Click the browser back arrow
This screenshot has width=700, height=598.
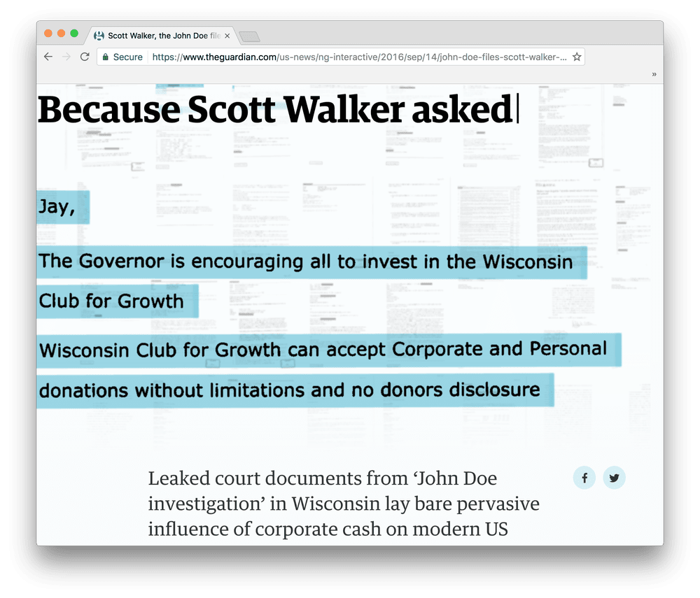[x=48, y=57]
